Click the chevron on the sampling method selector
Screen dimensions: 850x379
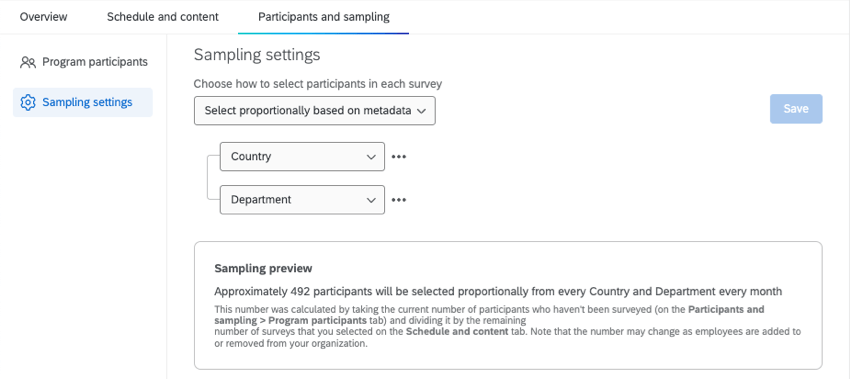point(422,111)
